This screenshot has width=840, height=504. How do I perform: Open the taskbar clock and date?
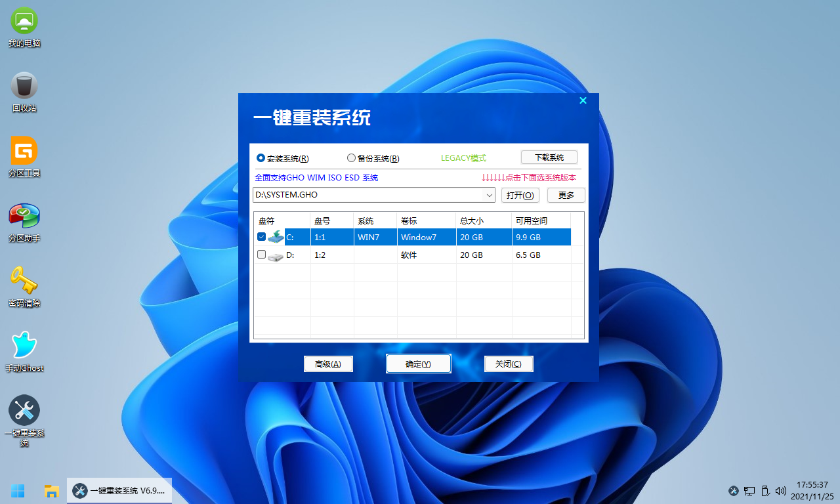tap(812, 490)
